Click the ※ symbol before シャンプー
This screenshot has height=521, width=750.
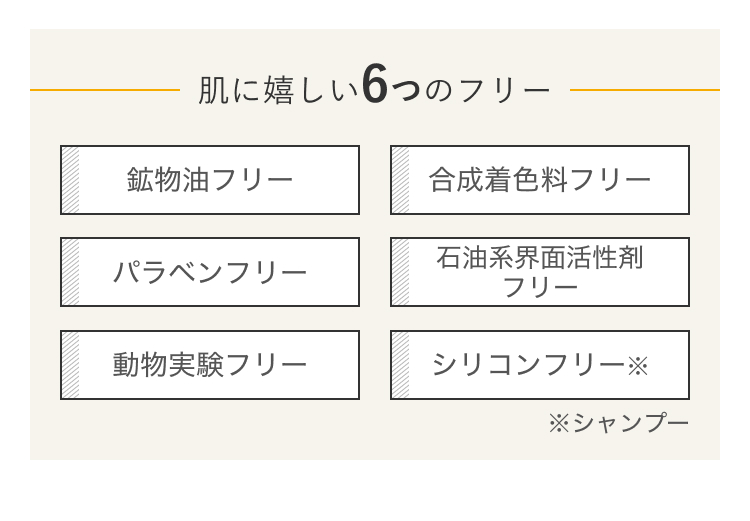click(559, 423)
